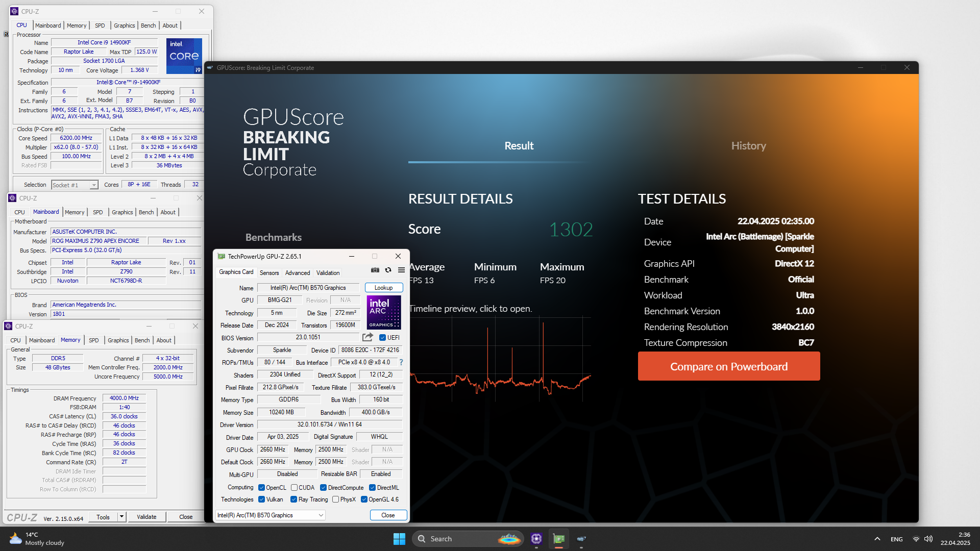The image size is (980, 551).
Task: Open the GPU-Z taskbar icon
Action: pyautogui.click(x=559, y=539)
